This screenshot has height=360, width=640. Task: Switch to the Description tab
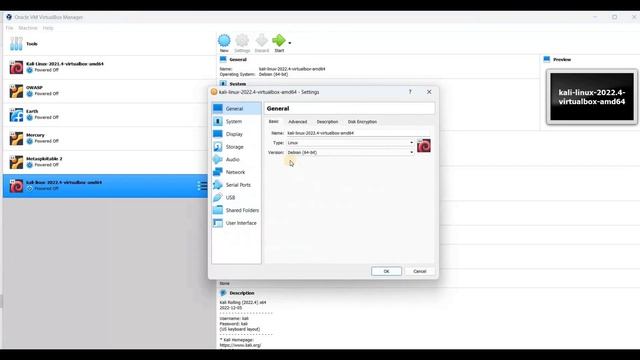pyautogui.click(x=327, y=122)
